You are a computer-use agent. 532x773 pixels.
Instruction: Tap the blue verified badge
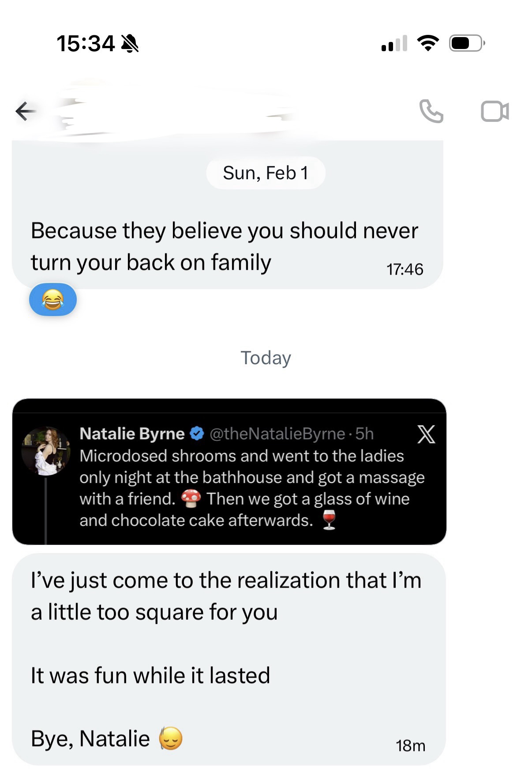(x=197, y=434)
